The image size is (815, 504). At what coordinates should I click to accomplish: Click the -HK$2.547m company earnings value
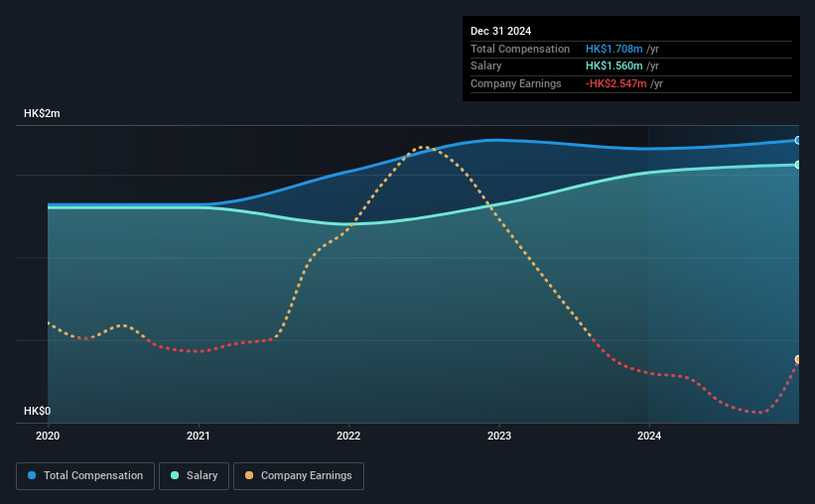pos(615,83)
